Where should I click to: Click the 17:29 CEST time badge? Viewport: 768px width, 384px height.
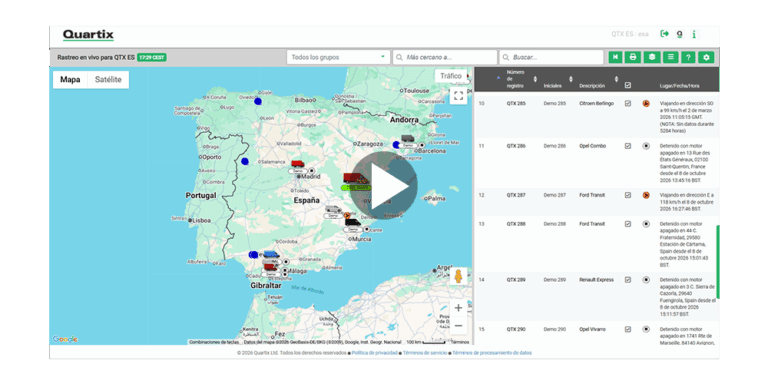pyautogui.click(x=152, y=57)
